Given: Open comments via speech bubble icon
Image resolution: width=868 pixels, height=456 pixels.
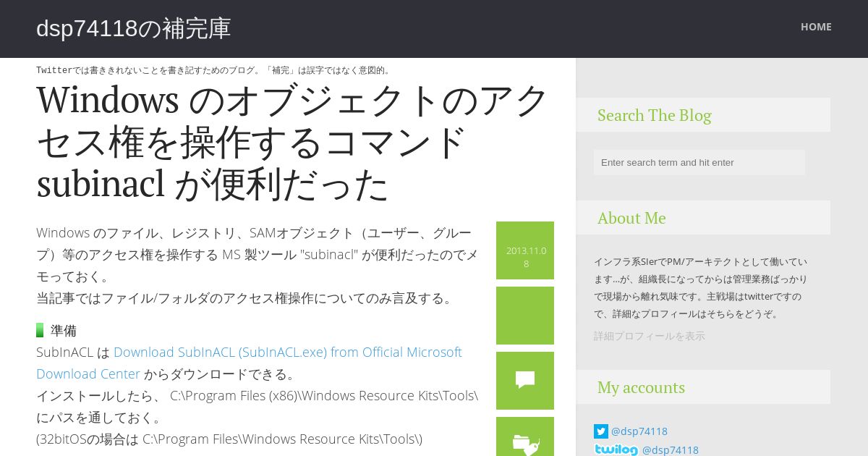Looking at the screenshot, I should click(525, 381).
